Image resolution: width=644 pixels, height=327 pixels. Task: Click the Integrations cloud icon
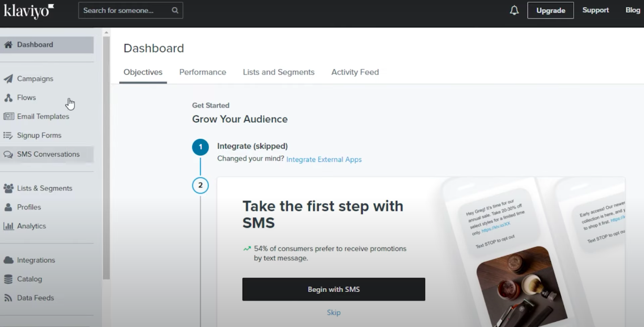tap(8, 260)
